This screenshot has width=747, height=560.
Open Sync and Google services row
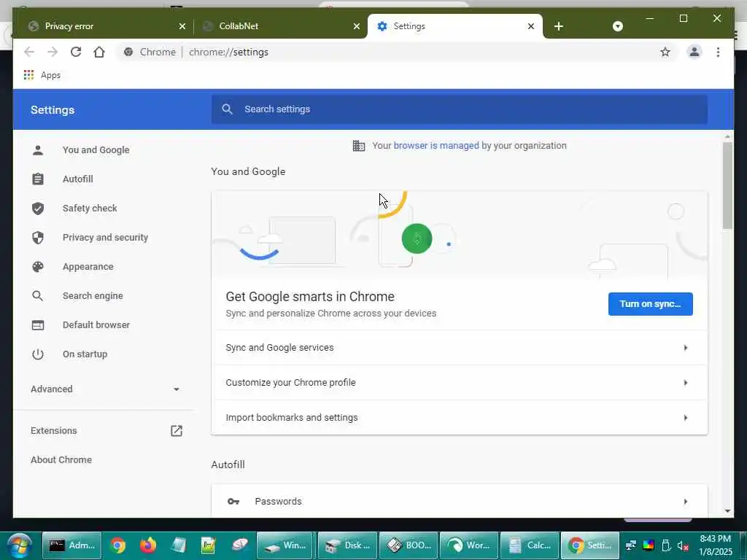(x=460, y=348)
